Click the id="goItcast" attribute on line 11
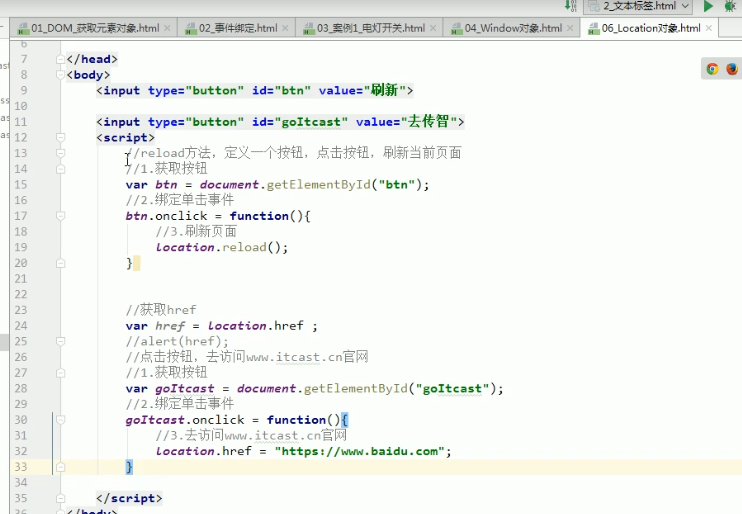Screen dimensions: 742x514 (300, 122)
